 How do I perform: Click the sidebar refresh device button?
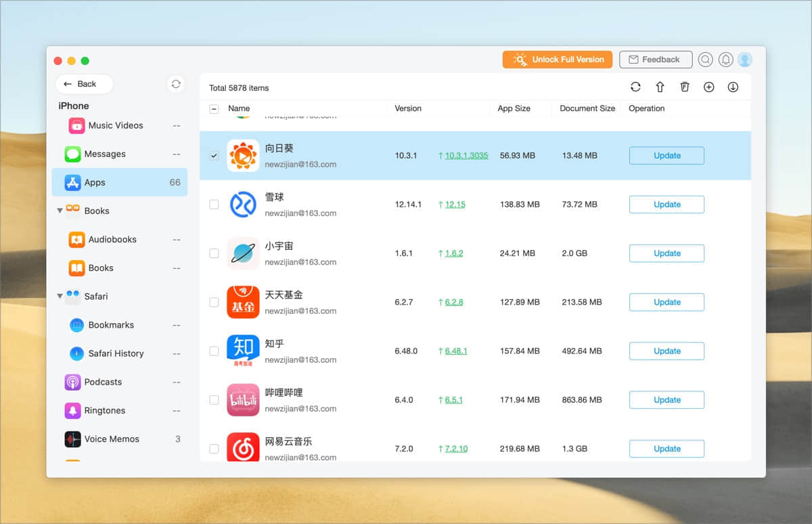click(x=176, y=84)
